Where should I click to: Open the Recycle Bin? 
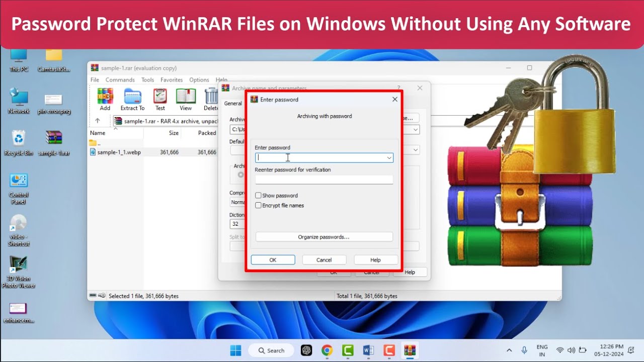[x=19, y=143]
